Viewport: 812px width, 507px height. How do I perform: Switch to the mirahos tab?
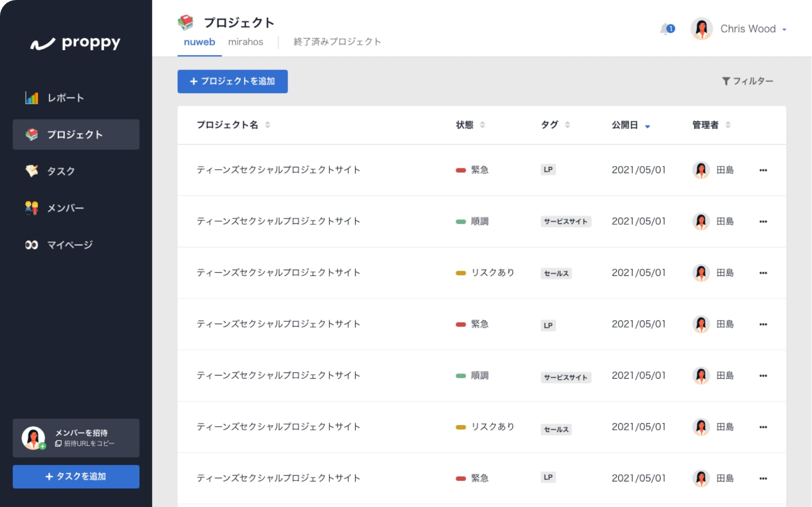(246, 41)
